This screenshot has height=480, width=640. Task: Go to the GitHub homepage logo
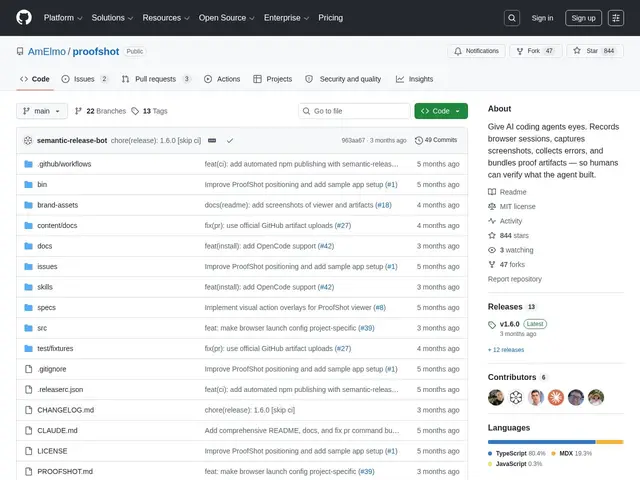pyautogui.click(x=24, y=18)
